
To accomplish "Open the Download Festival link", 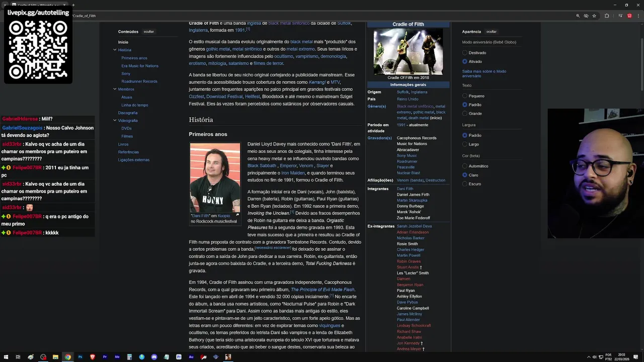I will pyautogui.click(x=224, y=97).
